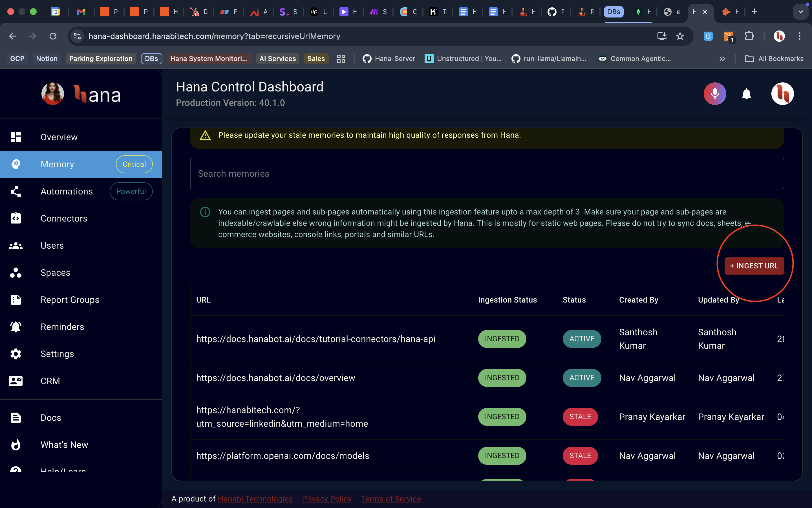The height and width of the screenshot is (508, 812).
Task: Bookmark this page with the star icon
Action: point(680,36)
